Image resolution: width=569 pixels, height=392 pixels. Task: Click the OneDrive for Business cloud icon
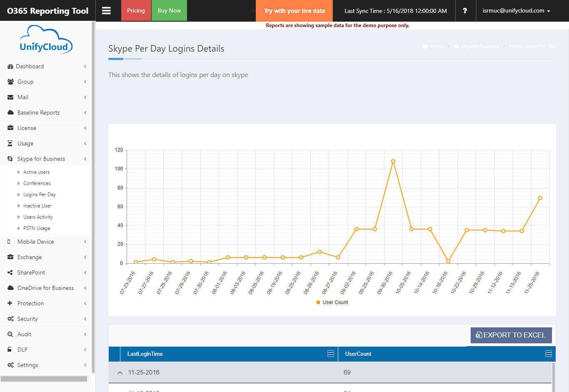coord(10,288)
